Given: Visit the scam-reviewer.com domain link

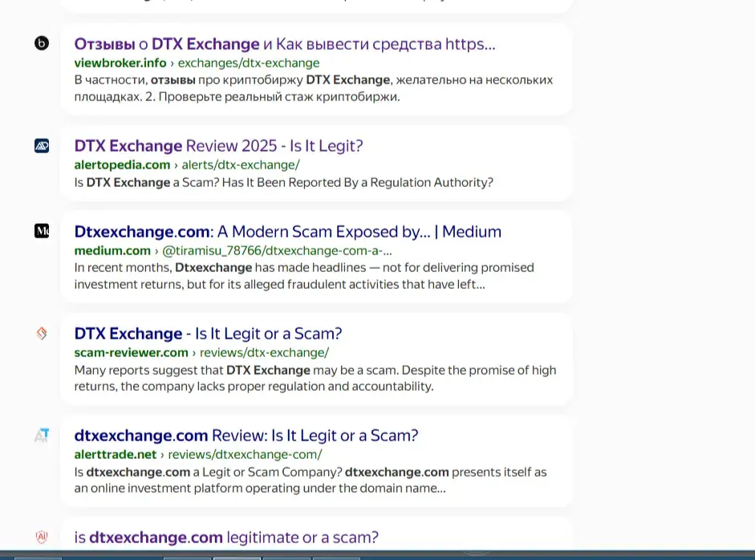Looking at the screenshot, I should (131, 353).
